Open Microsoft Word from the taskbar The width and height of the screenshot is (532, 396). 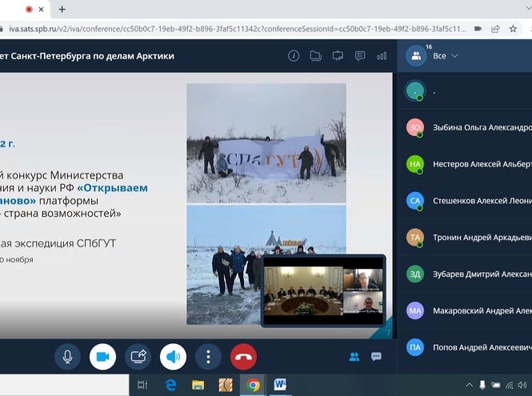[280, 385]
